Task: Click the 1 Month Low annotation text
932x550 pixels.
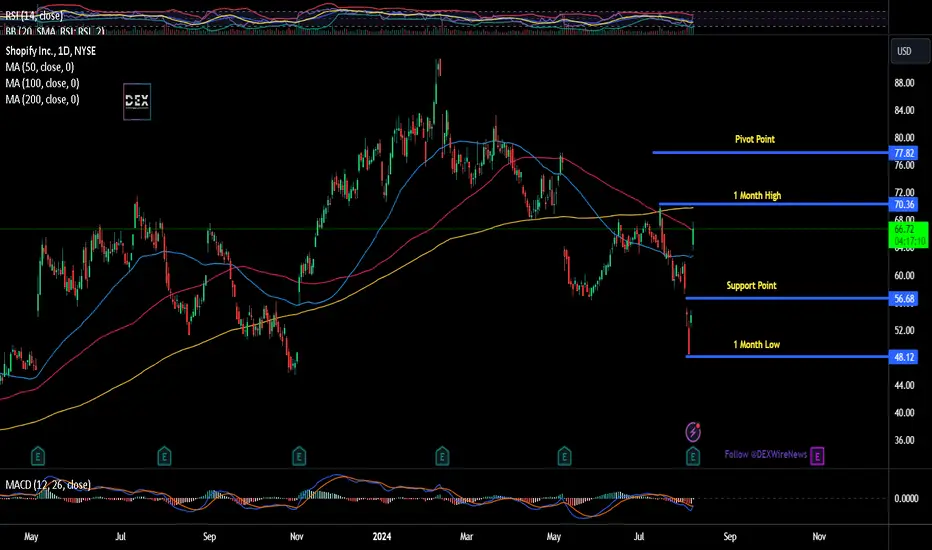Action: tap(757, 344)
